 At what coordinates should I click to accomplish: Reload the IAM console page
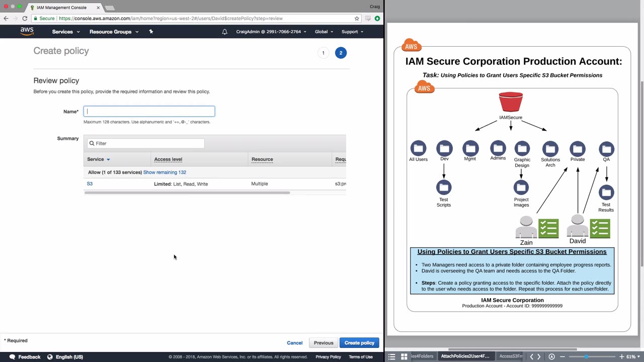tap(25, 19)
